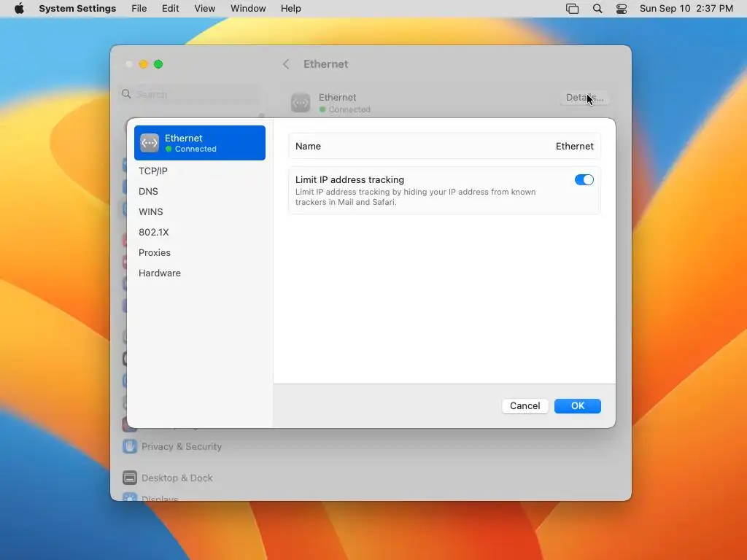Click the yellow minimize window button
Screen dimensions: 747x560
(x=144, y=64)
